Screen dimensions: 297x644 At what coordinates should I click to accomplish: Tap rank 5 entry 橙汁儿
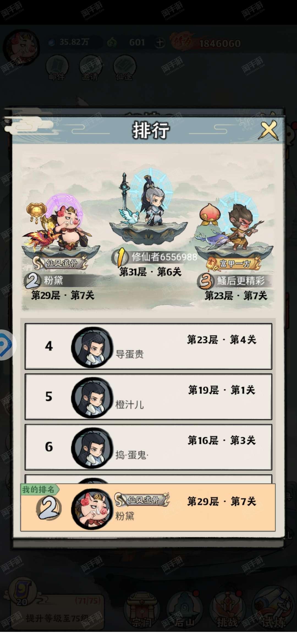148,397
